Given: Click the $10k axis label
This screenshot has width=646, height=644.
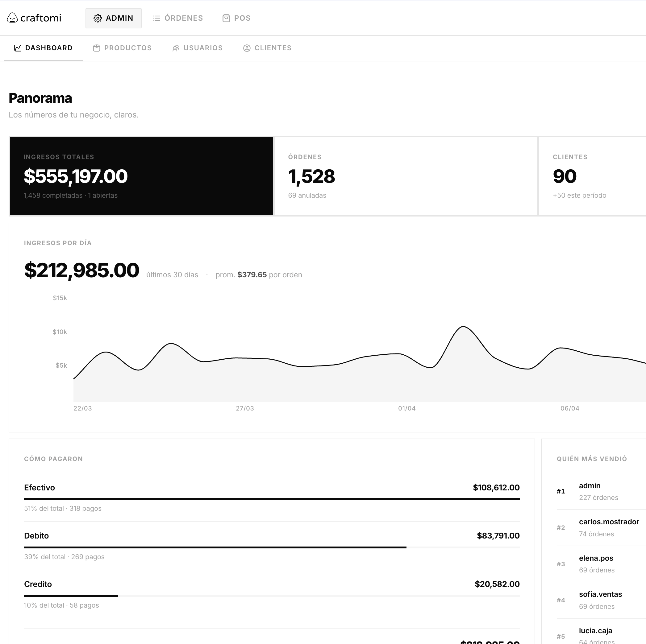Looking at the screenshot, I should coord(60,332).
